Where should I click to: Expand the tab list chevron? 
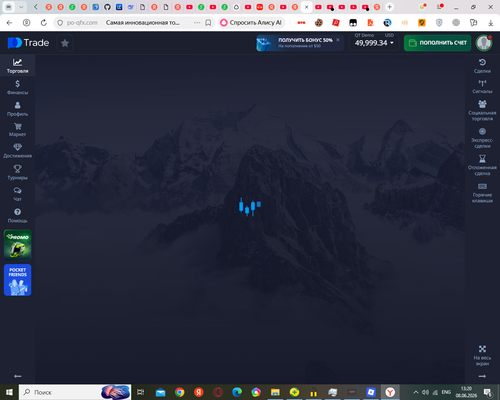21,7
